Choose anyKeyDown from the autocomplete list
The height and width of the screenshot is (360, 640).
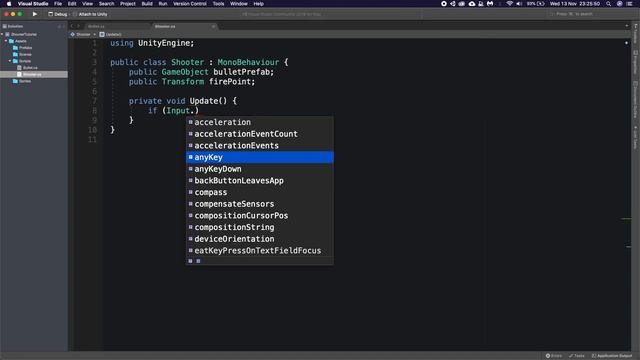260,169
